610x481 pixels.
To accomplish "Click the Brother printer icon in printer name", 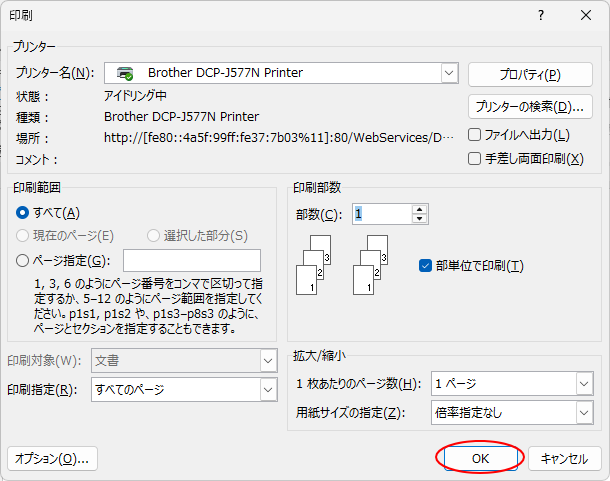I will pyautogui.click(x=125, y=73).
